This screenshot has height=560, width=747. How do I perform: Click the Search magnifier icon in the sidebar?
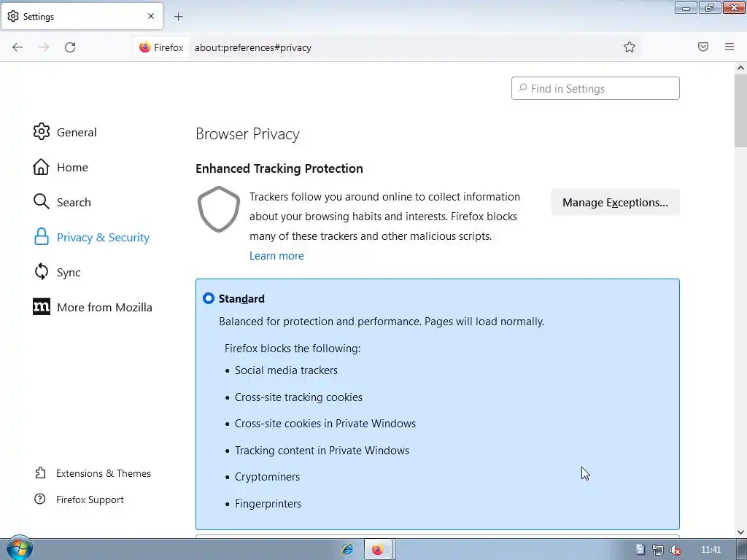click(x=41, y=202)
